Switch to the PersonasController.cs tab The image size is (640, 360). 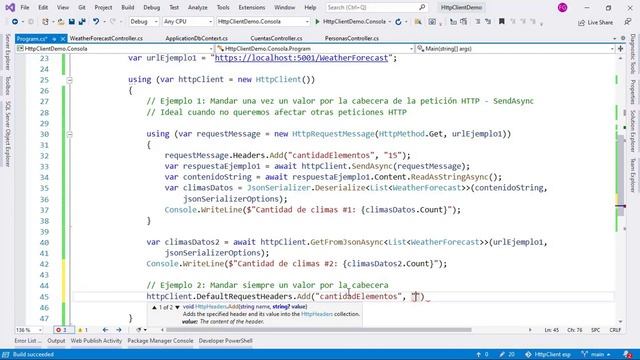click(x=351, y=38)
